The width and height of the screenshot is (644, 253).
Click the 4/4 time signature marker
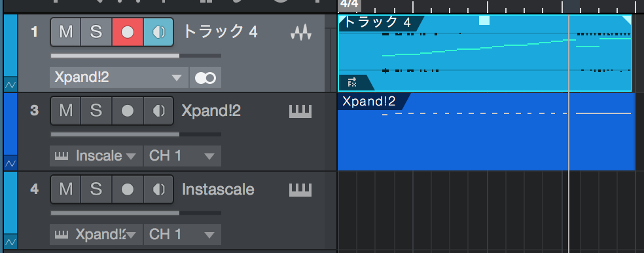[349, 5]
